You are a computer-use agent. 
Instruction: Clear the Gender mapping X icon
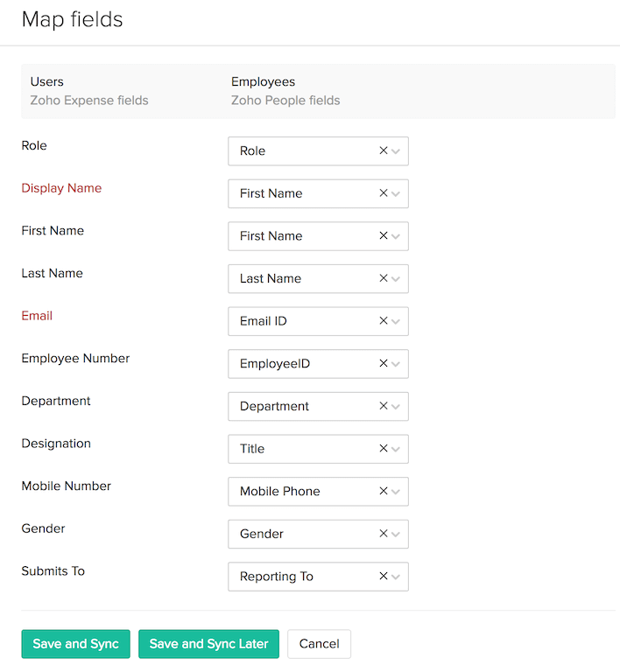pos(384,534)
